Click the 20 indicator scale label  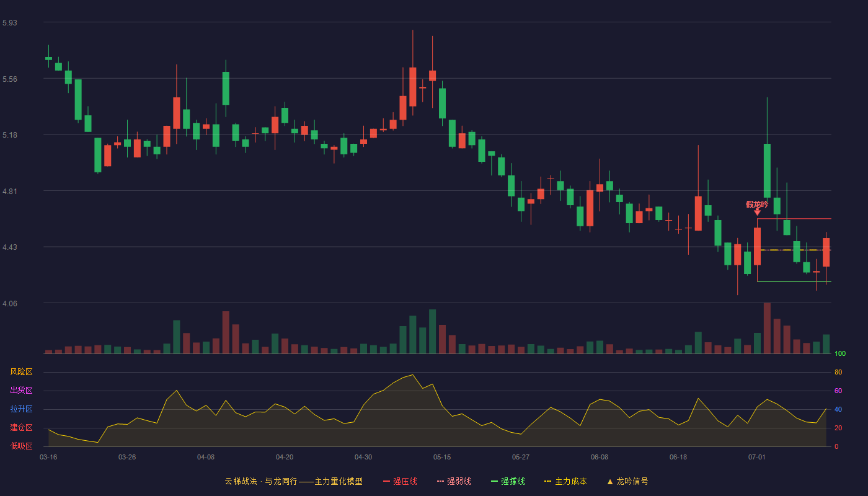pos(838,428)
